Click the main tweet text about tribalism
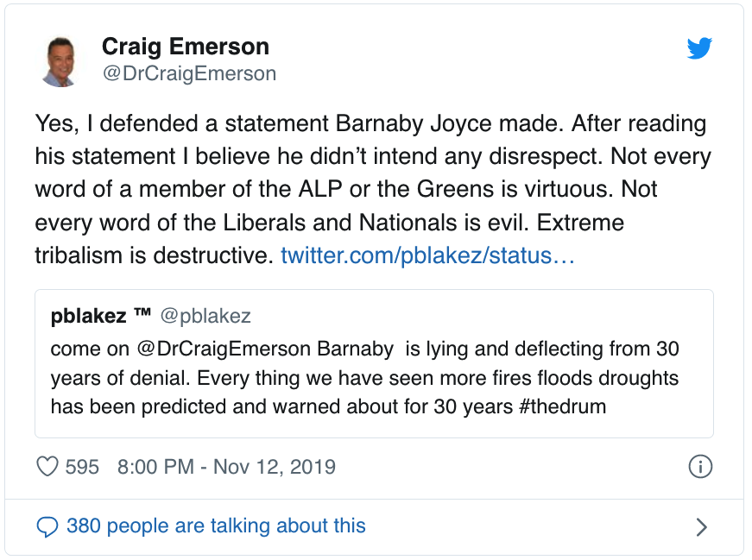752x560 pixels. tap(371, 190)
